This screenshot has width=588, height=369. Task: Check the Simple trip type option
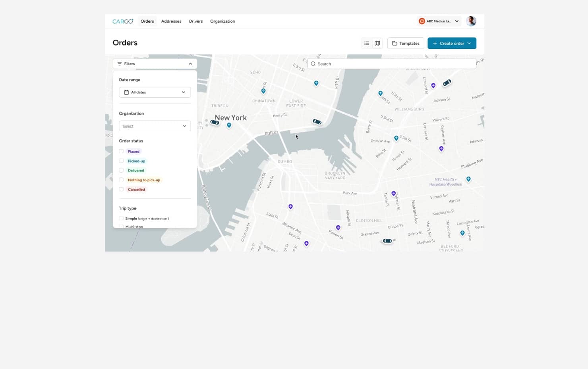[x=121, y=219]
